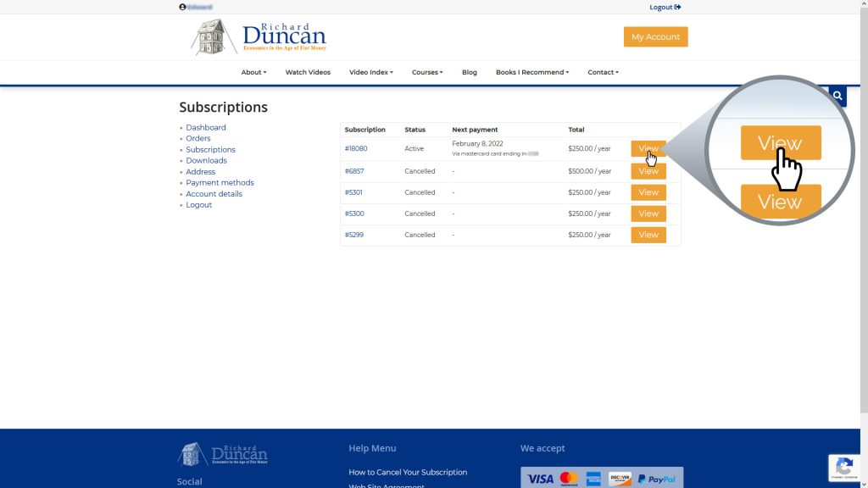
Task: Click the Discover card icon
Action: (620, 479)
